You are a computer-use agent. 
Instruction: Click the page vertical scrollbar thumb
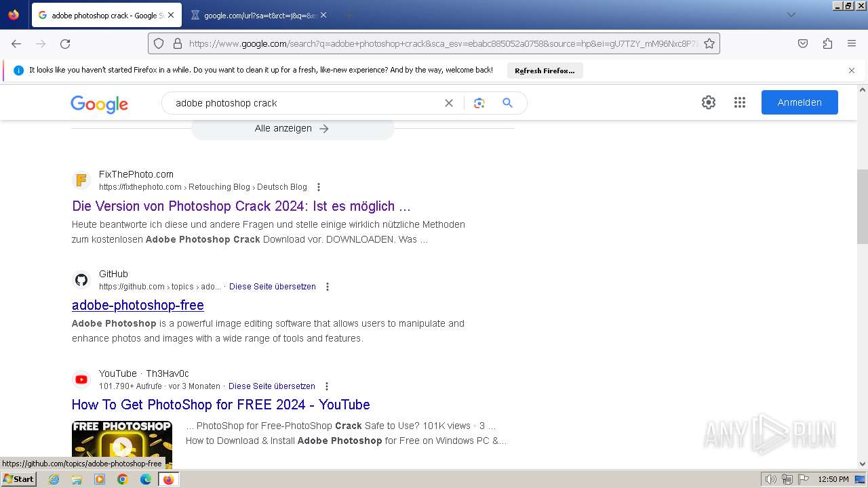tap(863, 207)
